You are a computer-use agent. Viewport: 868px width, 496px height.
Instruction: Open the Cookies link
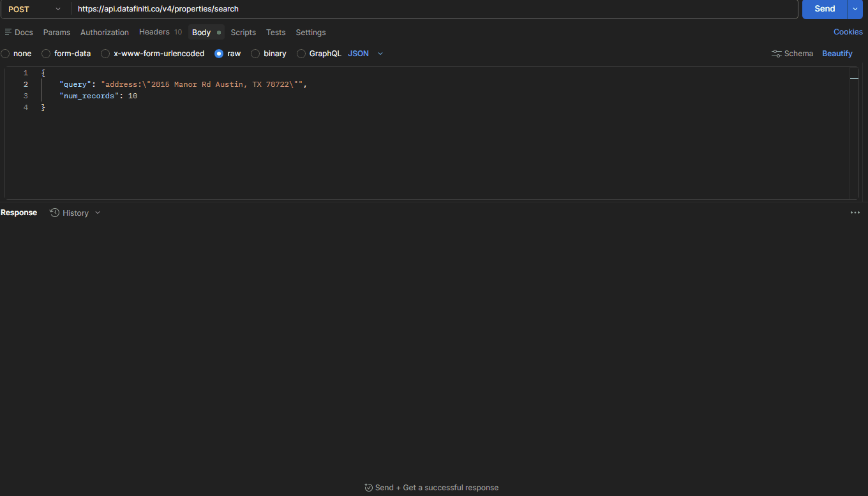(848, 32)
